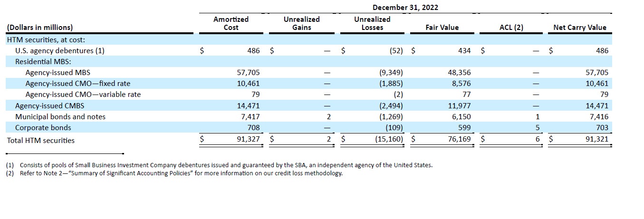Click footnote (1) about SBA debentures
This screenshot has height=219, width=644.
[219, 165]
